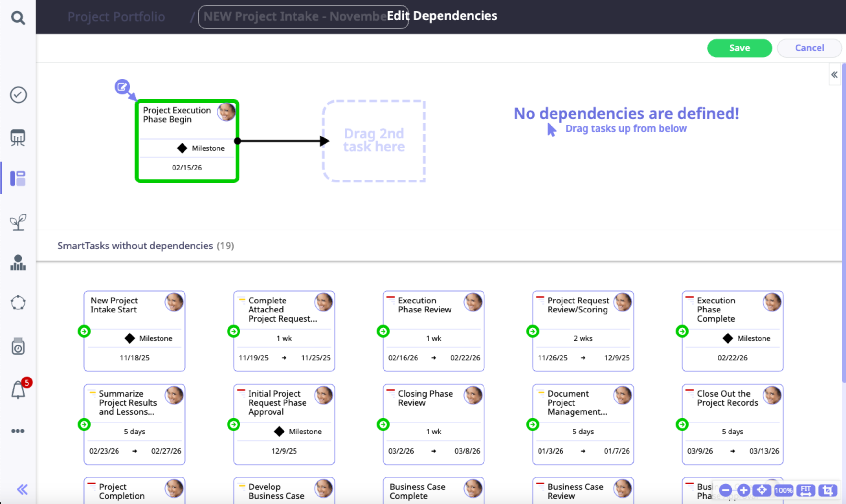Viewport: 846px width, 504px height.
Task: Open the presentation board sidebar icon
Action: click(18, 137)
